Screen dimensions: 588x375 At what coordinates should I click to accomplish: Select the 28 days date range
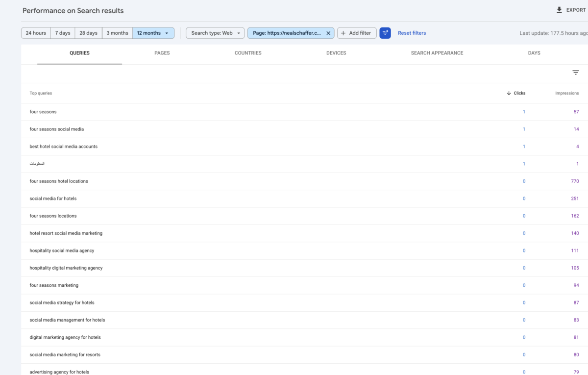89,33
